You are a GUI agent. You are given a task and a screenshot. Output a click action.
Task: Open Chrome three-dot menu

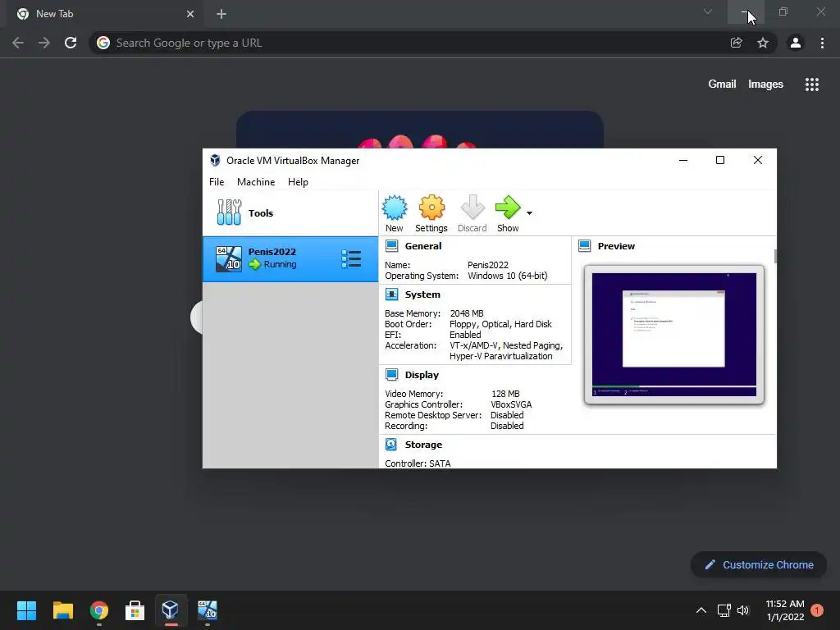click(822, 43)
